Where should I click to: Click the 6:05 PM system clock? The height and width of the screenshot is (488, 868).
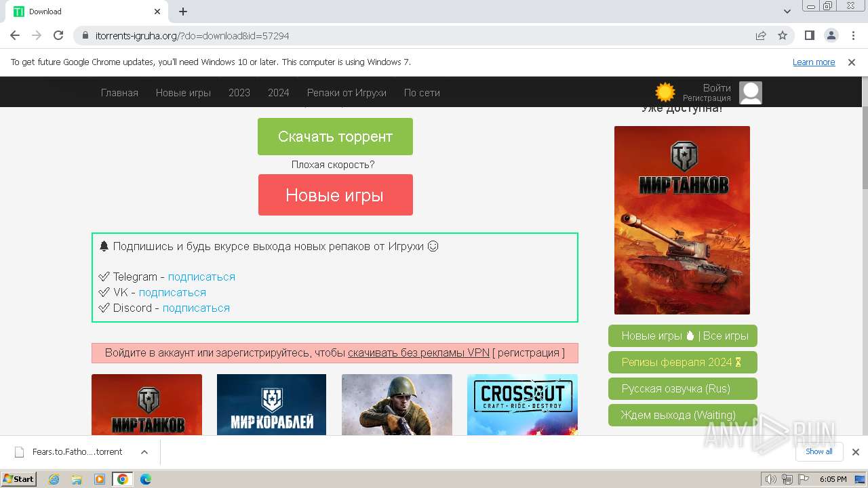point(833,479)
